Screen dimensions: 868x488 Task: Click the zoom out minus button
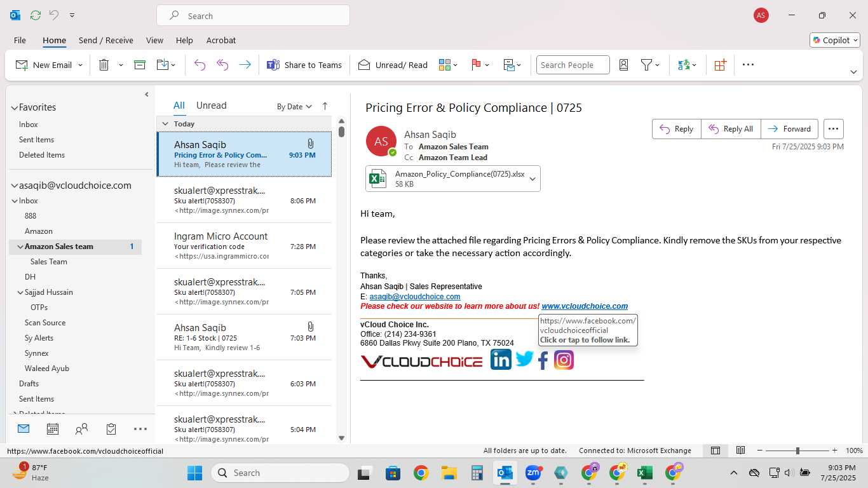pyautogui.click(x=759, y=451)
